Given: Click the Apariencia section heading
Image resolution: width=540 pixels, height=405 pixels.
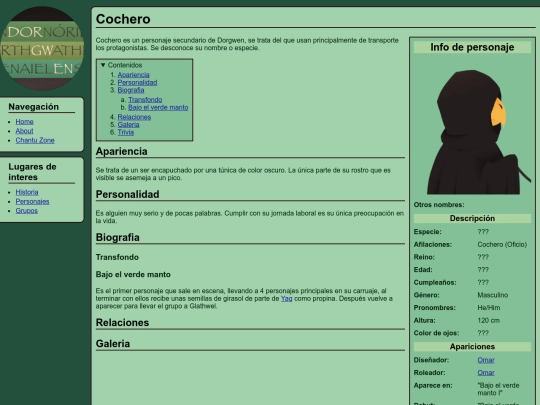Looking at the screenshot, I should point(122,151).
